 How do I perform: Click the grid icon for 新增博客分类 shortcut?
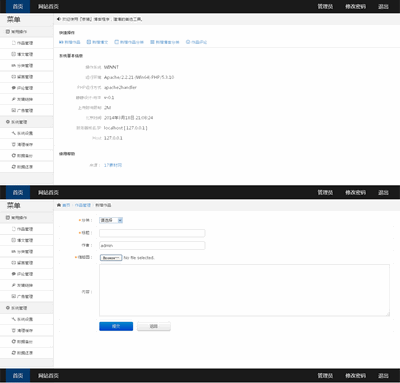[152, 42]
